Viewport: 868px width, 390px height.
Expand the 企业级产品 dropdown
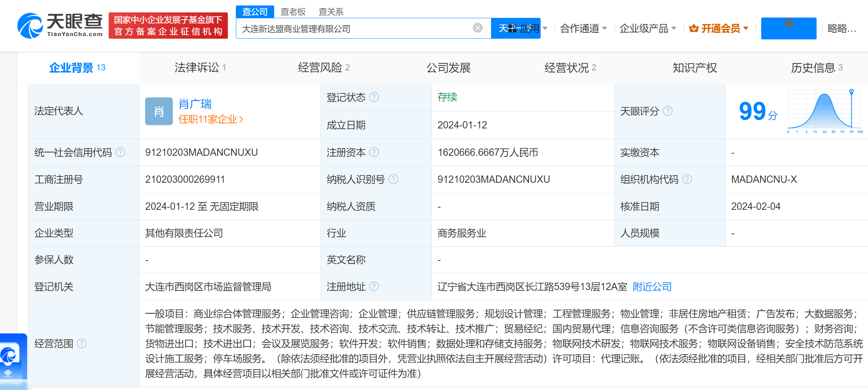pyautogui.click(x=647, y=28)
